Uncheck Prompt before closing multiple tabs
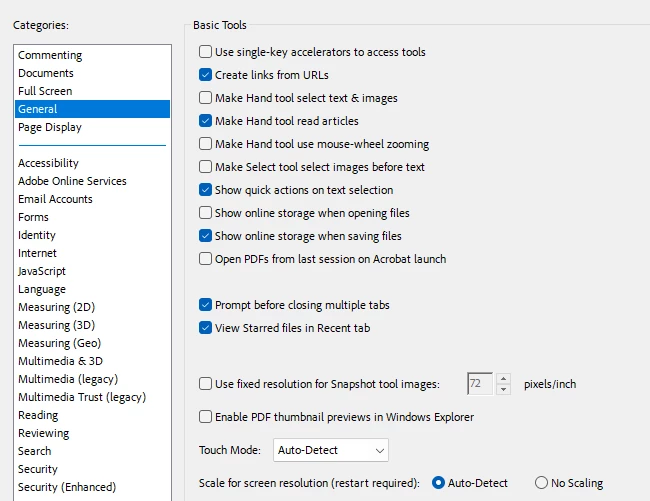This screenshot has width=650, height=501. click(206, 305)
